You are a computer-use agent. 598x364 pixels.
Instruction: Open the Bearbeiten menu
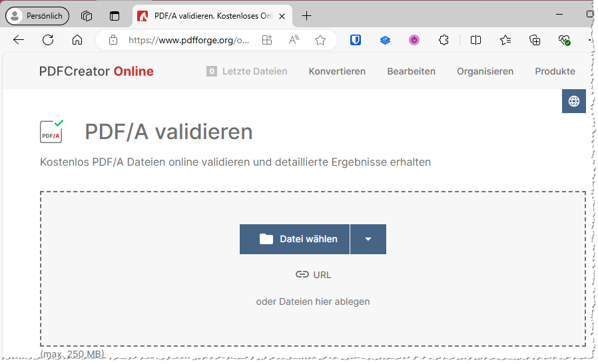click(x=411, y=71)
